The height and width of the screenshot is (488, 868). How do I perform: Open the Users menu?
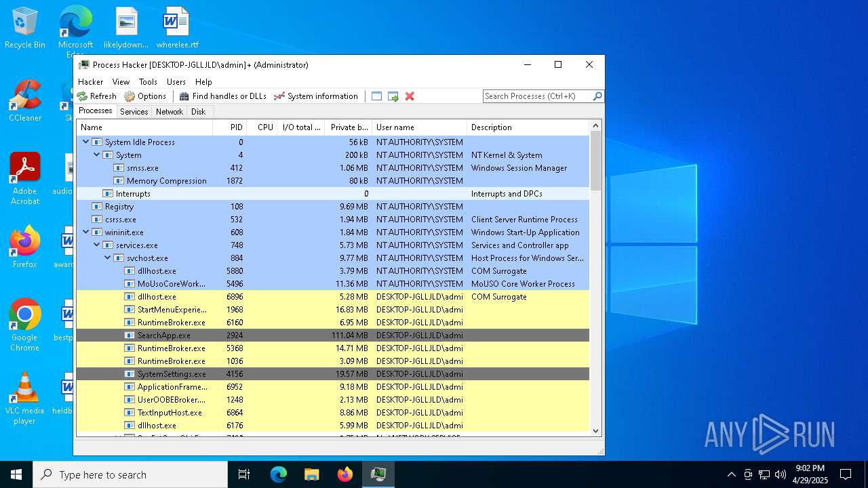tap(176, 82)
